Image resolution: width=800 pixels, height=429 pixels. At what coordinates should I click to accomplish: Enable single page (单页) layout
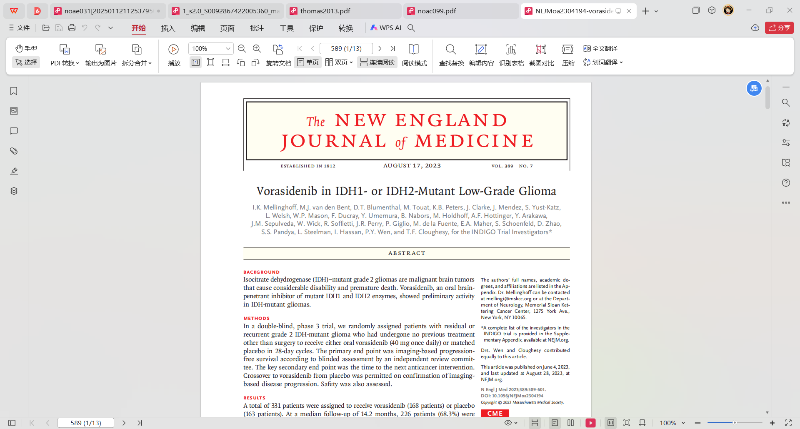pyautogui.click(x=308, y=62)
